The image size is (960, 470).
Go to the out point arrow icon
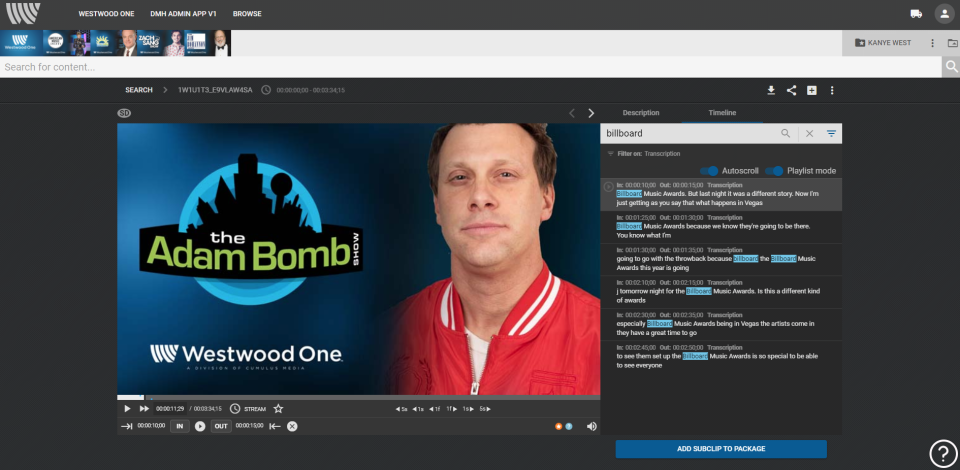[x=275, y=427]
